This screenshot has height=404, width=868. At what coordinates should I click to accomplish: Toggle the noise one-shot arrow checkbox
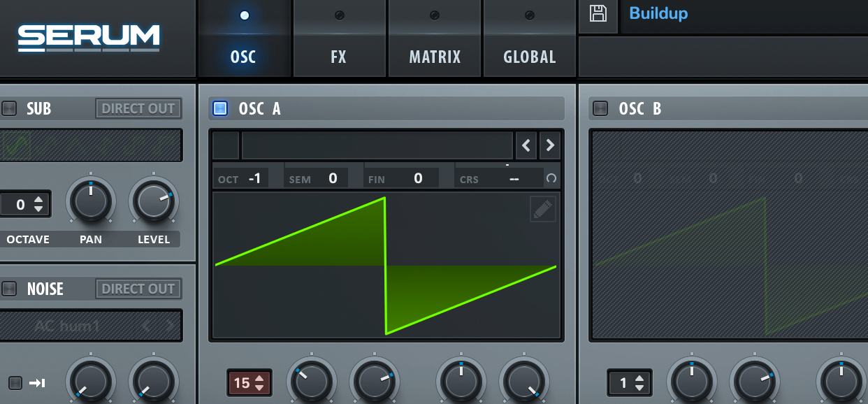[15, 383]
